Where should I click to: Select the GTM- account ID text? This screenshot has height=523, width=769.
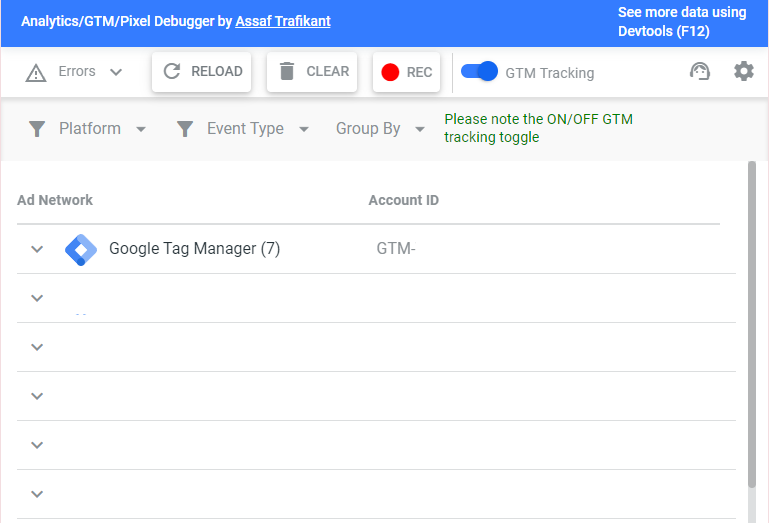pyautogui.click(x=396, y=249)
